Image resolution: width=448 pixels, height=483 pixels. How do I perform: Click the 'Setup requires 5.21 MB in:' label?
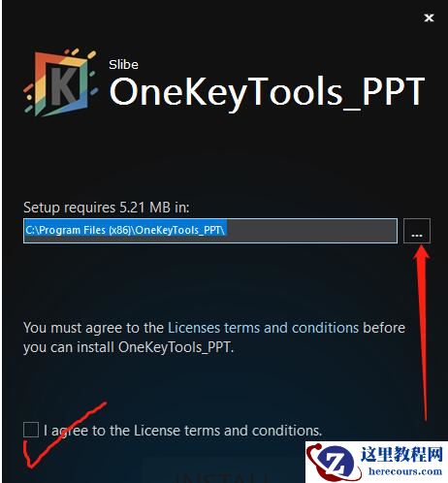106,208
